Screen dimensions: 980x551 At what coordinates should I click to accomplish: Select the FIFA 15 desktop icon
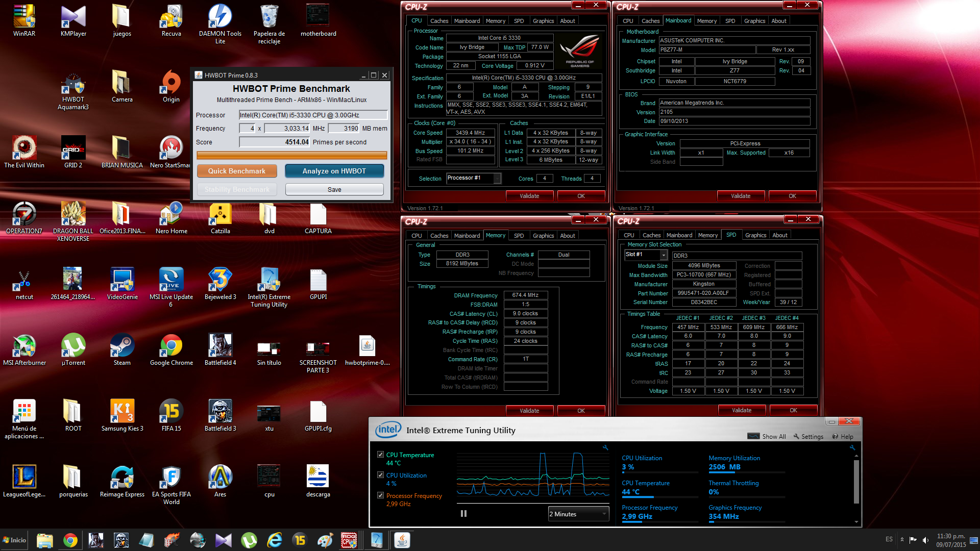tap(171, 415)
